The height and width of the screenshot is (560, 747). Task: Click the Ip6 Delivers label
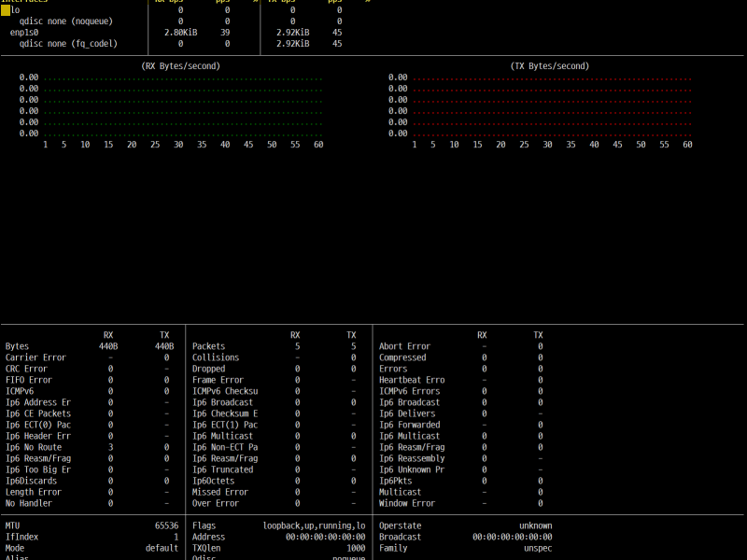point(407,413)
